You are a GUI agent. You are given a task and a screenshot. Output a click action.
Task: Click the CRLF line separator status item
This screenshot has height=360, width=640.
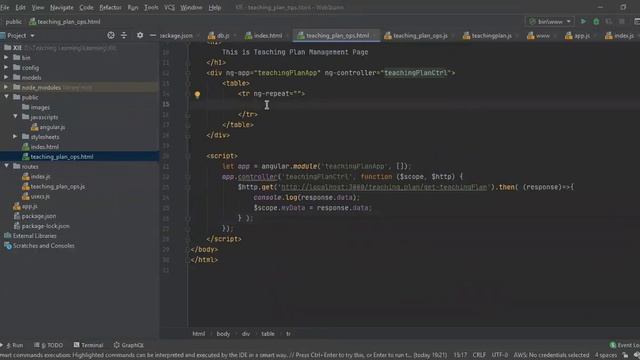(x=479, y=355)
